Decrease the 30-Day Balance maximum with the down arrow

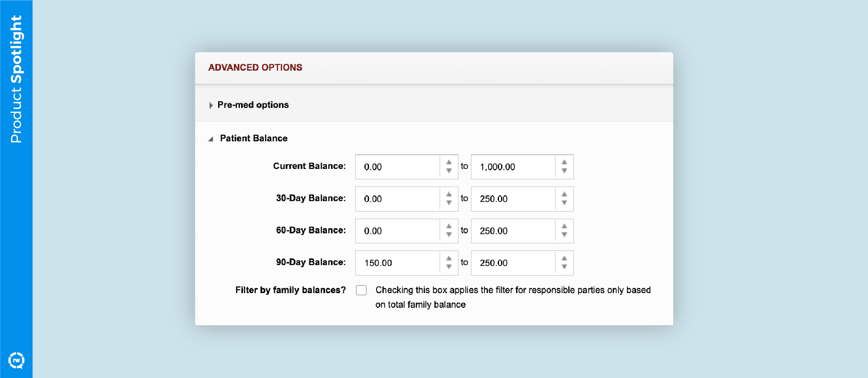564,203
